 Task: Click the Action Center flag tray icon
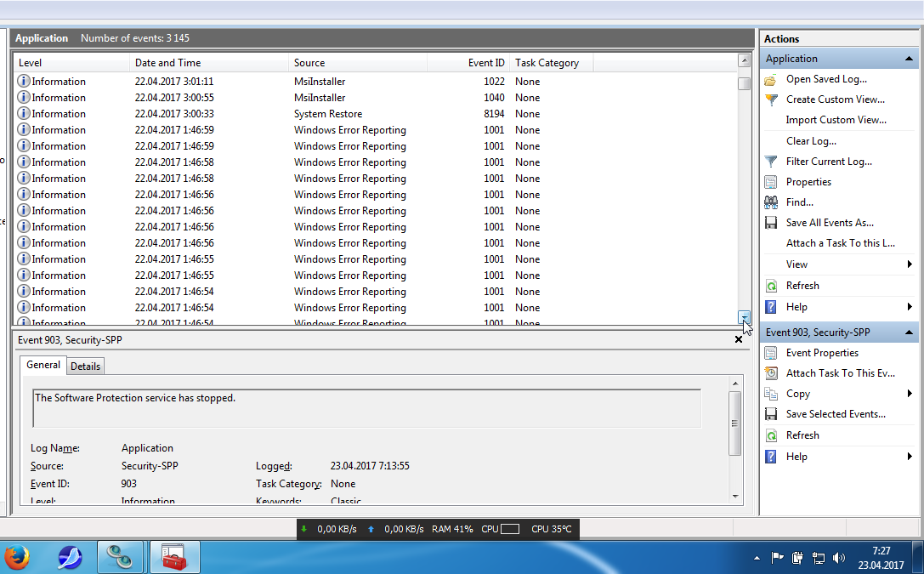pyautogui.click(x=777, y=558)
